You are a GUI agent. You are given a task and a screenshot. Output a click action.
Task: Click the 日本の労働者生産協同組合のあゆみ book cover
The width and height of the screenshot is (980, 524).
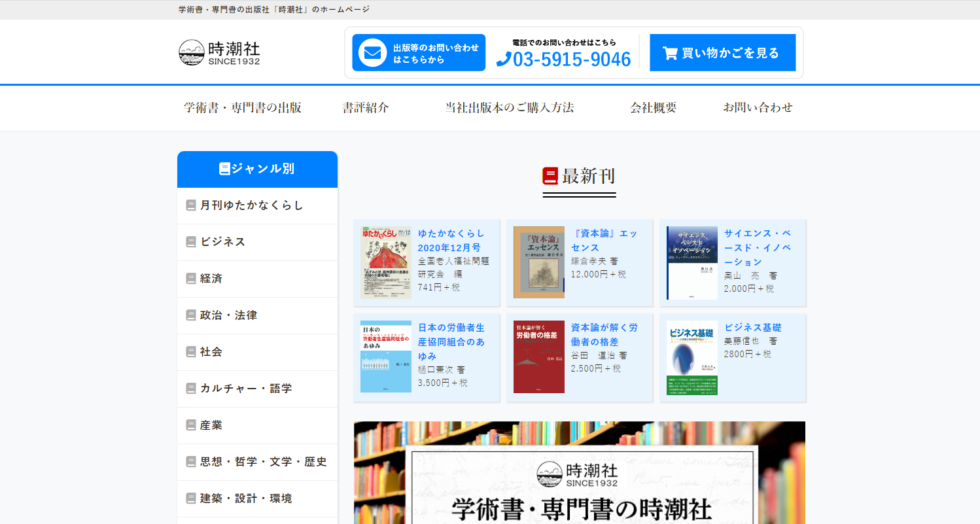coord(386,357)
